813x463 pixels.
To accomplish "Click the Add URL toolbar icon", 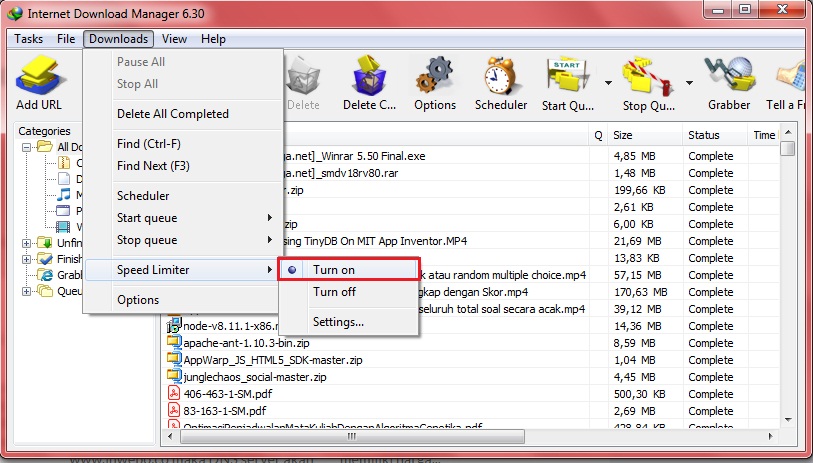I will point(40,76).
